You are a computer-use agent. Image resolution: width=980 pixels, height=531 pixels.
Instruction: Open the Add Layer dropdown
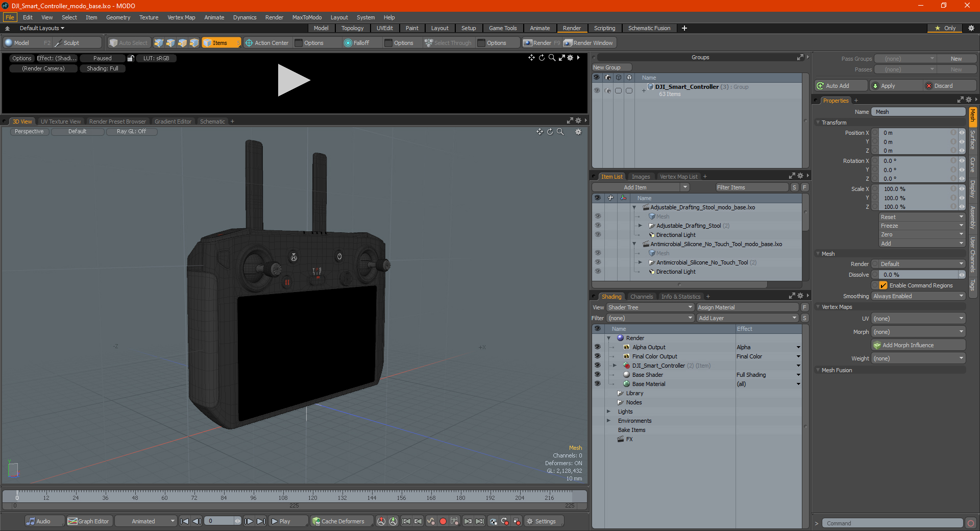(x=747, y=318)
